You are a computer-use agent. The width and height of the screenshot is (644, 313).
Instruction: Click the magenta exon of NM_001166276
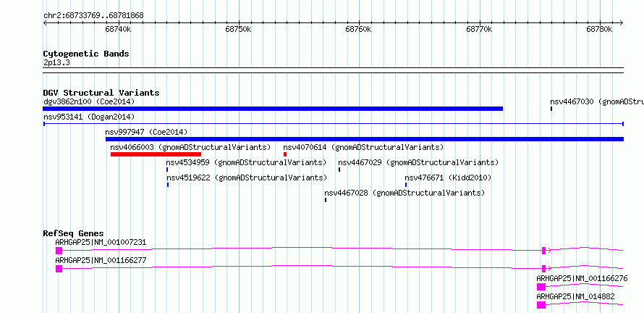tap(541, 287)
